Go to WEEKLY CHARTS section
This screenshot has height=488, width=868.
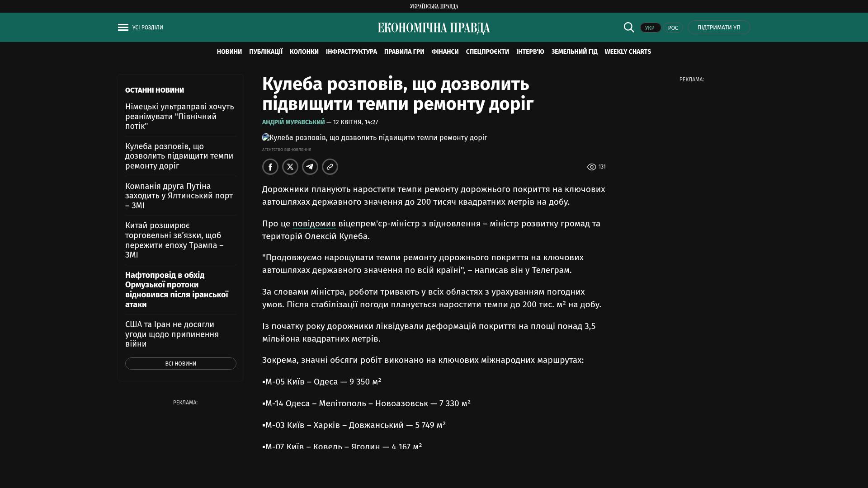tap(627, 52)
